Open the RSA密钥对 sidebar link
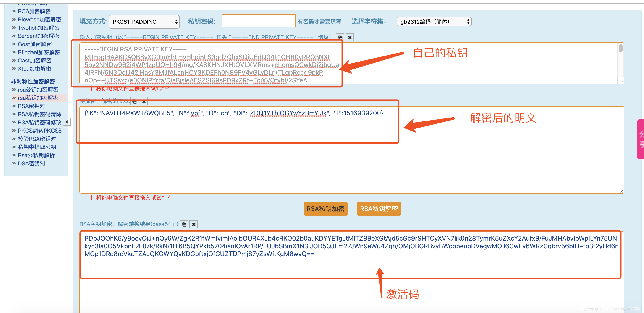Image resolution: width=644 pixels, height=313 pixels. coord(31,106)
